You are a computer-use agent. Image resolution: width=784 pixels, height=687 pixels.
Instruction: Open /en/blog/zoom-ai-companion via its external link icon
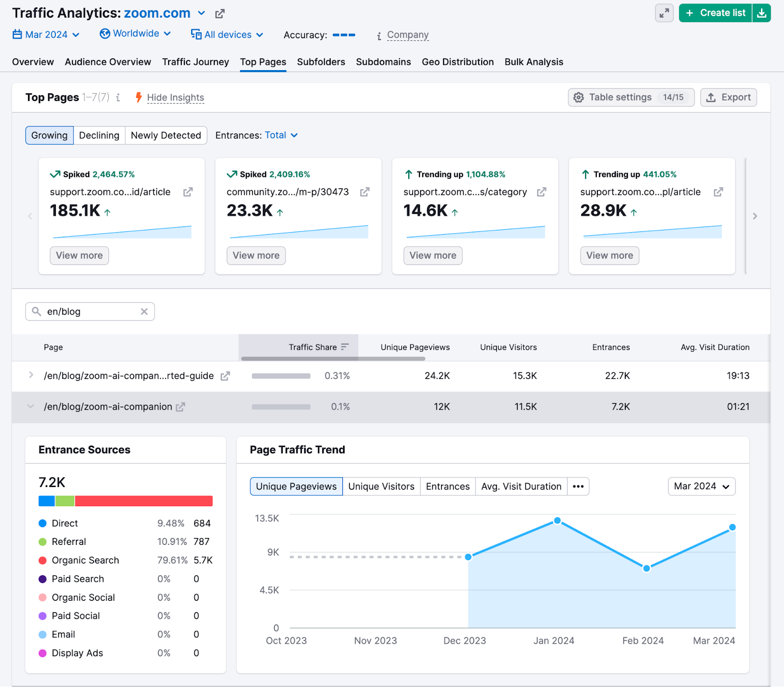click(180, 407)
